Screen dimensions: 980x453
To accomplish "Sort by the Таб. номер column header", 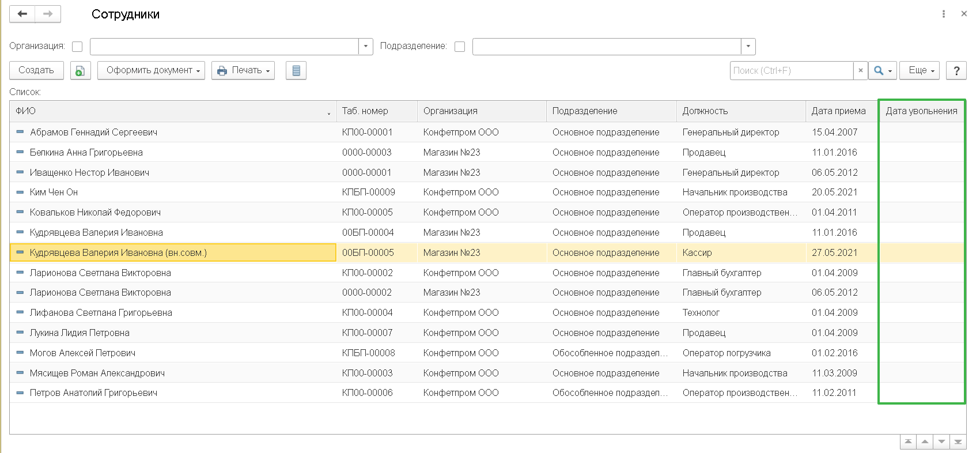I will 377,111.
